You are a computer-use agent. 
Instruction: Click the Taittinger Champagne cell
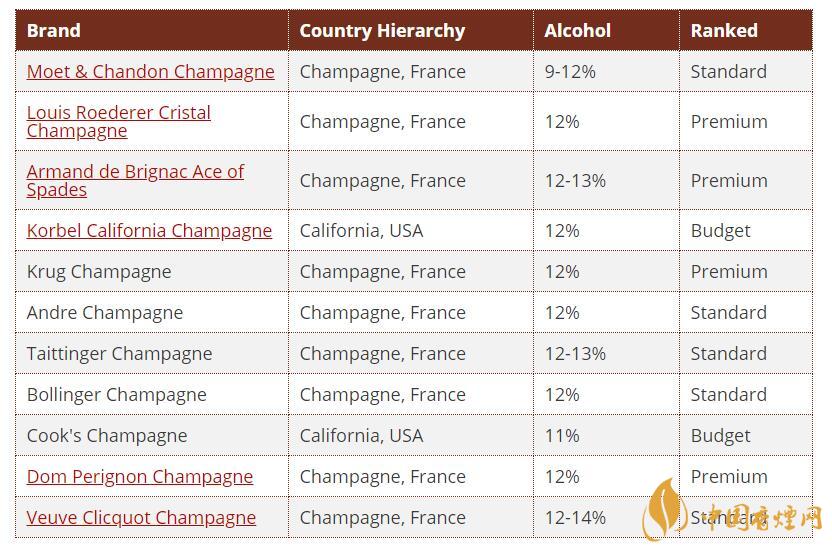[x=119, y=354]
